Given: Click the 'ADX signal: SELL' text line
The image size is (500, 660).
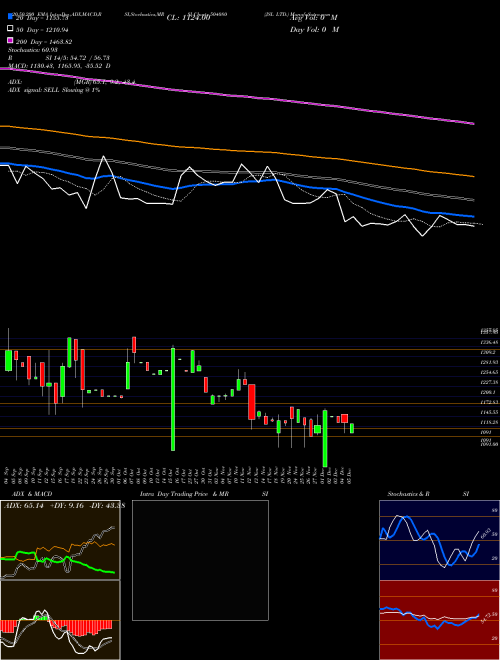Looking at the screenshot, I should coord(54,90).
